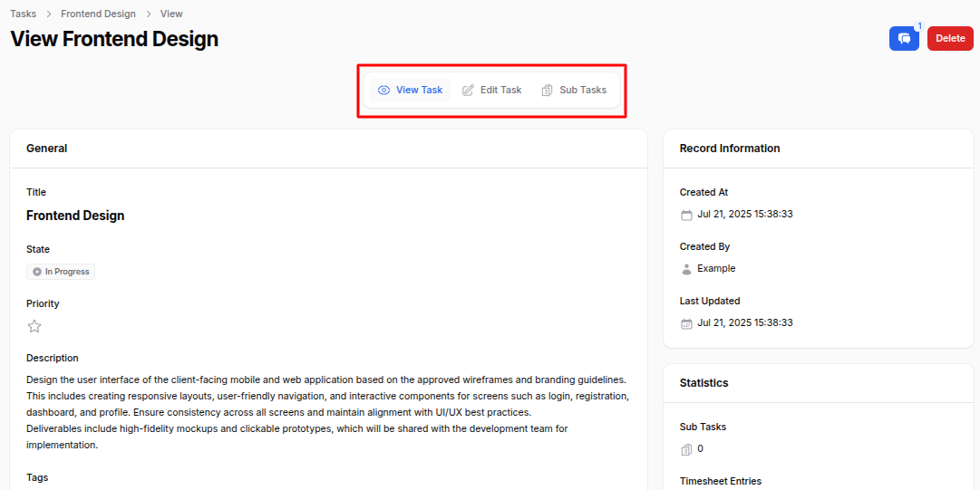Image resolution: width=980 pixels, height=490 pixels.
Task: Click the In Progress state badge
Action: 61,272
